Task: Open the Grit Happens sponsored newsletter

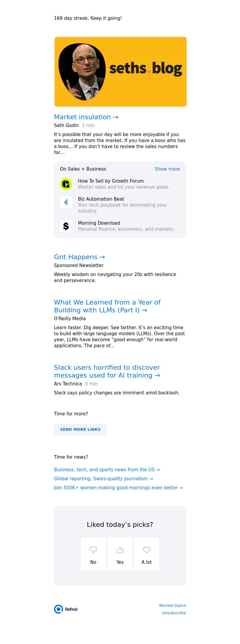Action: (x=79, y=257)
